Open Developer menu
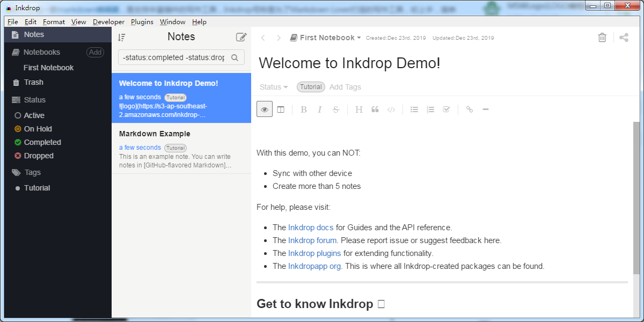The image size is (644, 322). click(x=108, y=22)
